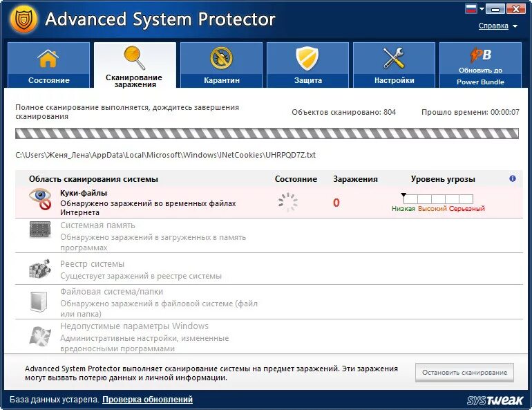Screen dimensions: 532x410
Task: Click the Недопустимые параметры Windows row title
Action: point(134,326)
